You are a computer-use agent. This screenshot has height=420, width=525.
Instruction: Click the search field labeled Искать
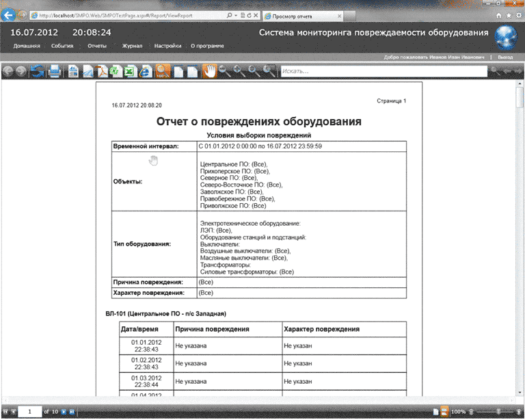click(x=384, y=71)
